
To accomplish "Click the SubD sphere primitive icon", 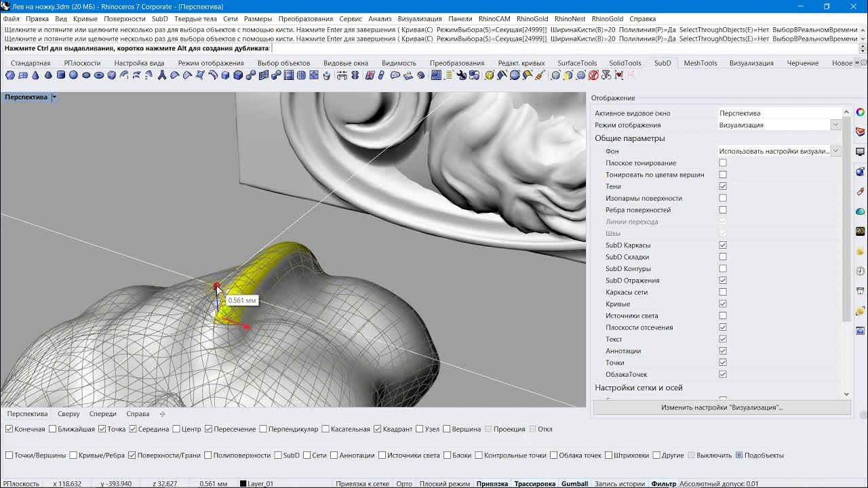I will tap(73, 75).
